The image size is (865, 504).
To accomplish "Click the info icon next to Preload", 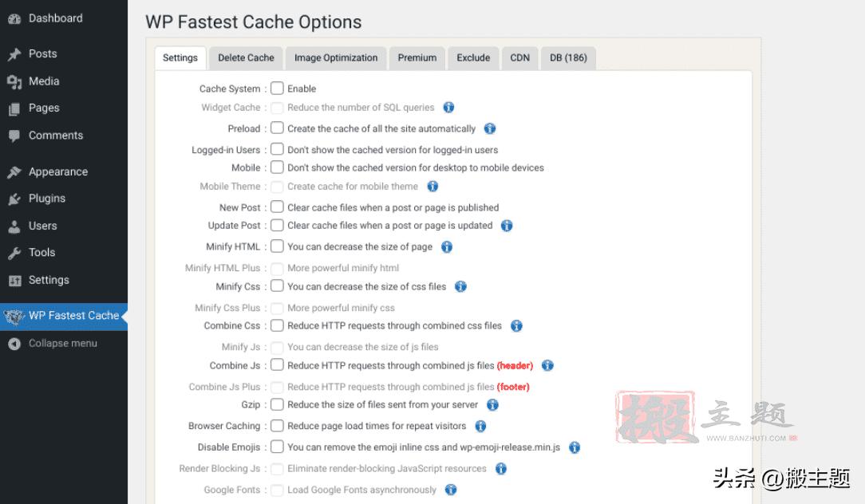I will click(490, 128).
